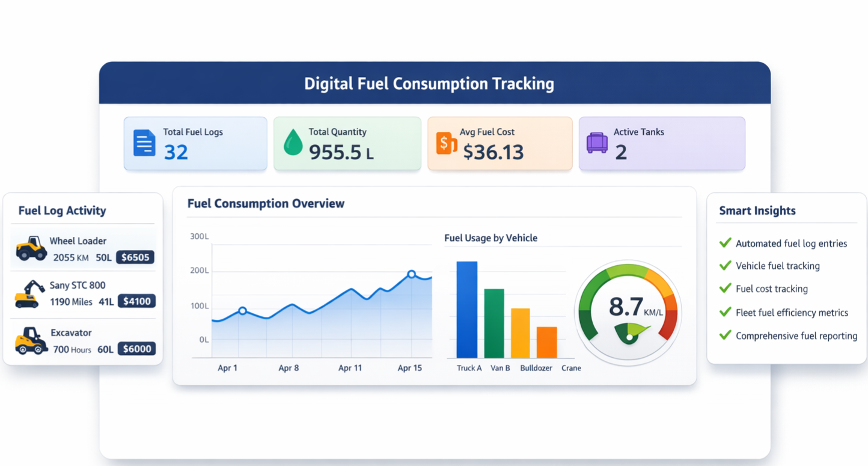The width and height of the screenshot is (868, 466).
Task: Enable the Comprehensive fuel reporting checkmark
Action: point(725,336)
